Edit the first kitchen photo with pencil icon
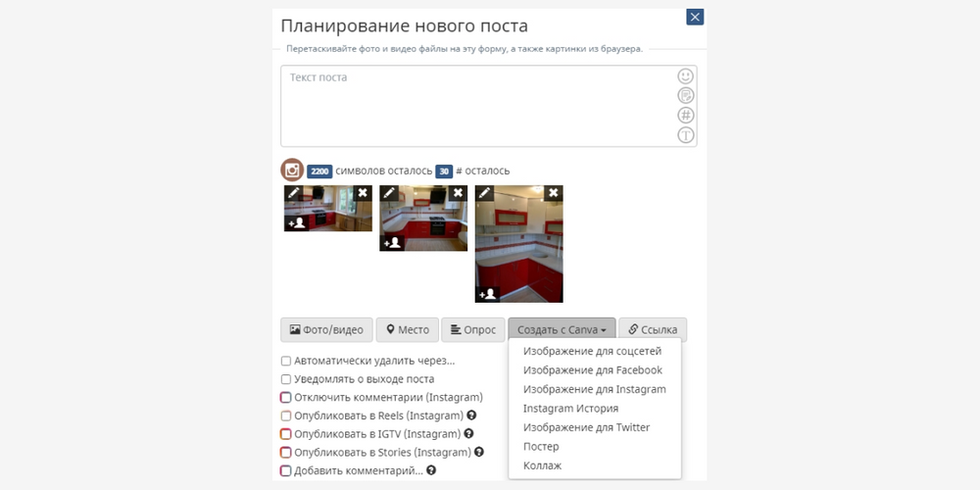This screenshot has height=490, width=980. 293,193
